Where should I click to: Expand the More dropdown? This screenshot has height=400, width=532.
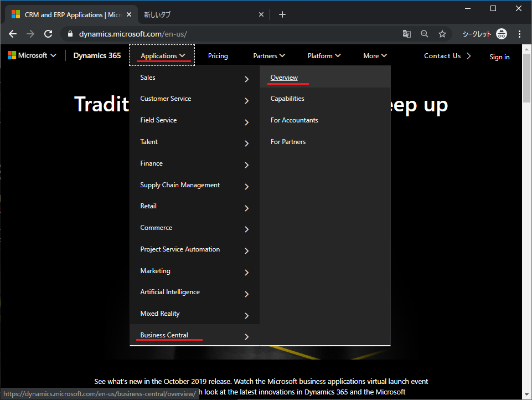375,56
